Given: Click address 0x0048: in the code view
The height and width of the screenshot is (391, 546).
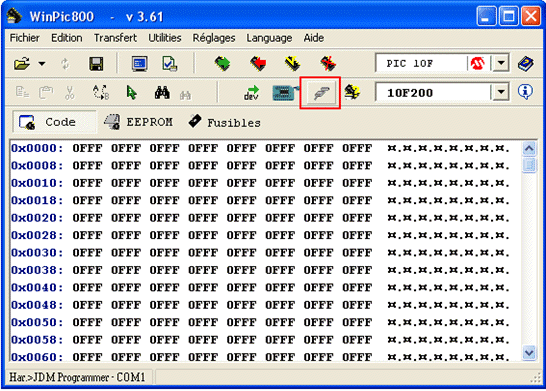Looking at the screenshot, I should [x=37, y=305].
